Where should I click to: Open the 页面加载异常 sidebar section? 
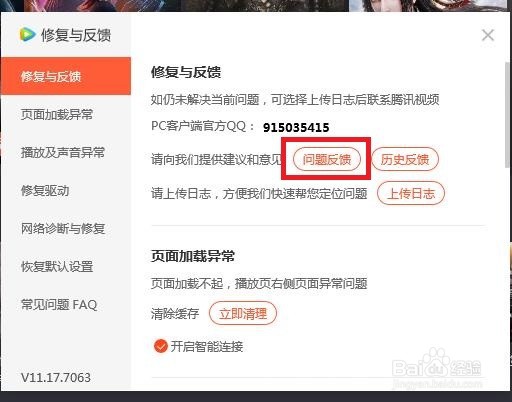(x=57, y=114)
